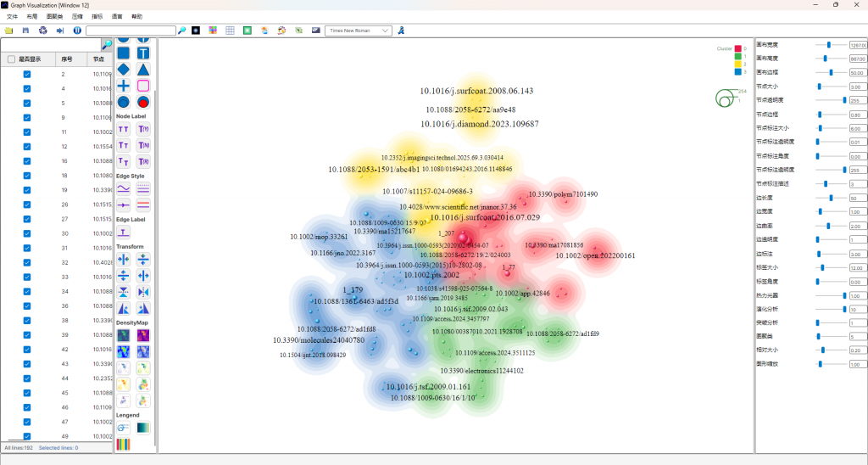Image resolution: width=868 pixels, height=465 pixels.
Task: Toggle the checkbox for row 30
Action: pos(27,233)
